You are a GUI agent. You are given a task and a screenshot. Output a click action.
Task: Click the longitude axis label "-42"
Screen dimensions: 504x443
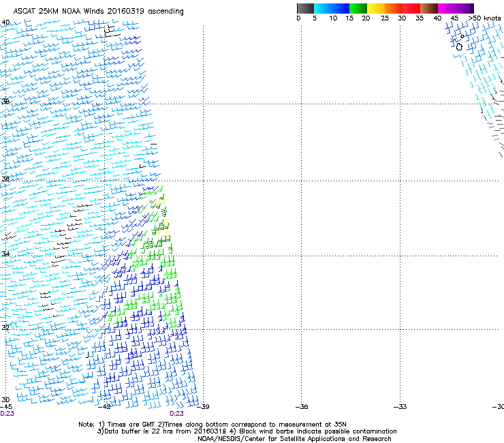click(104, 407)
